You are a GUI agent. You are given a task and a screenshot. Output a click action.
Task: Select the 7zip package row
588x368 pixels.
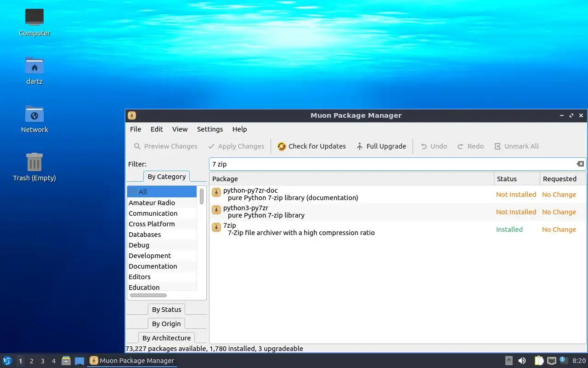(x=398, y=229)
